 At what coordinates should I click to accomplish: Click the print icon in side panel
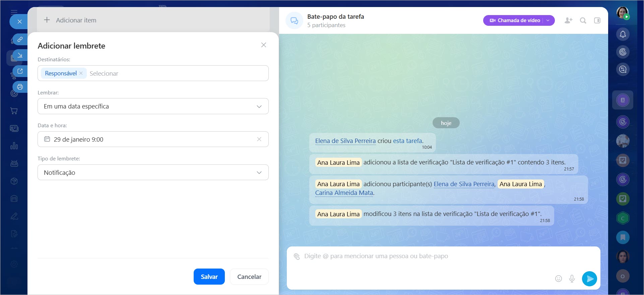[20, 87]
